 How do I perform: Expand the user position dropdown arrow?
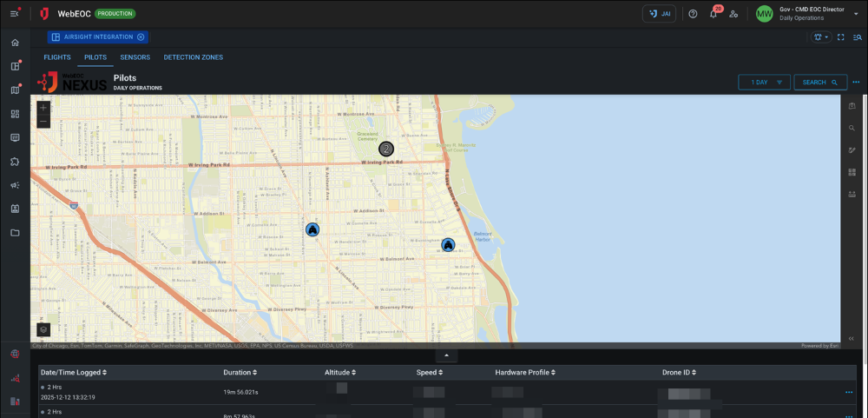pos(856,14)
